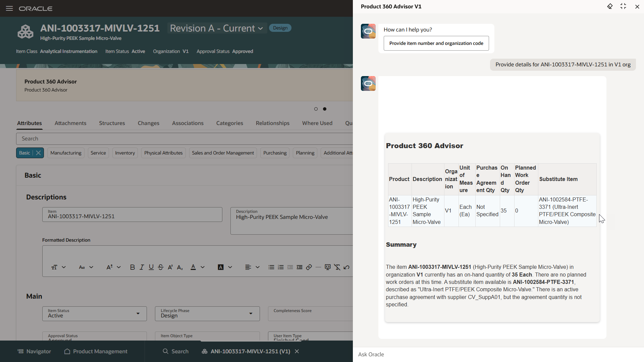Screen dimensions: 644x362
Task: Shrink the Product 360 Advisor panel
Action: [623, 6]
